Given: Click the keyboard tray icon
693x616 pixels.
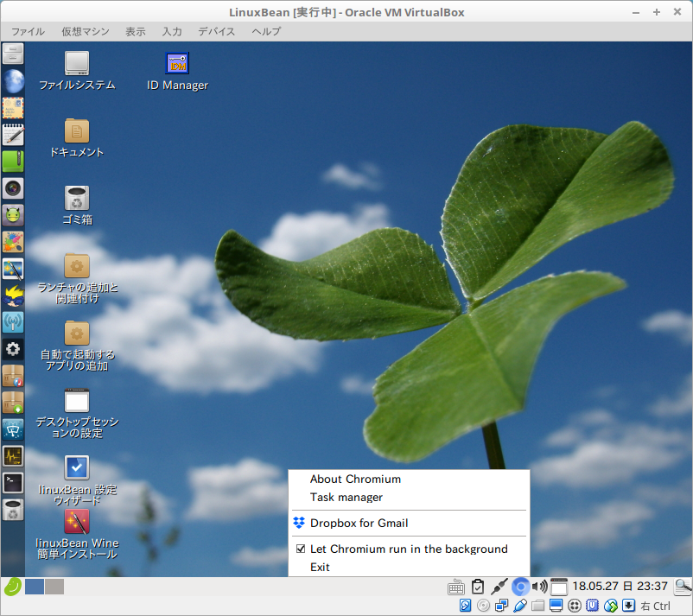Looking at the screenshot, I should (x=455, y=587).
